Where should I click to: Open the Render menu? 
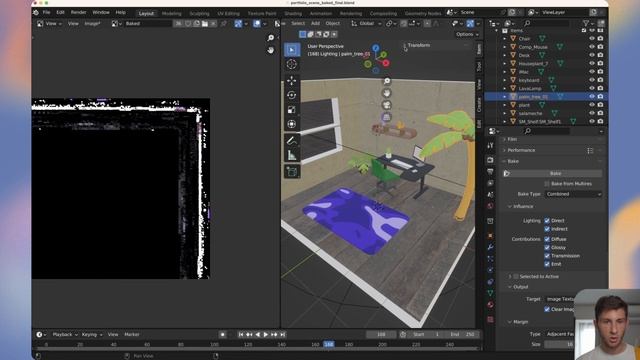(x=78, y=13)
